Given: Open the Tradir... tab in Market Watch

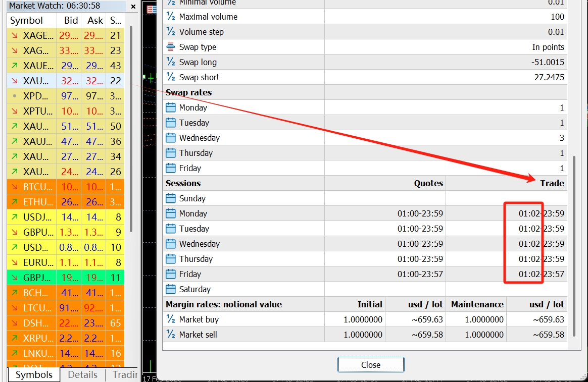Looking at the screenshot, I should pyautogui.click(x=124, y=374).
